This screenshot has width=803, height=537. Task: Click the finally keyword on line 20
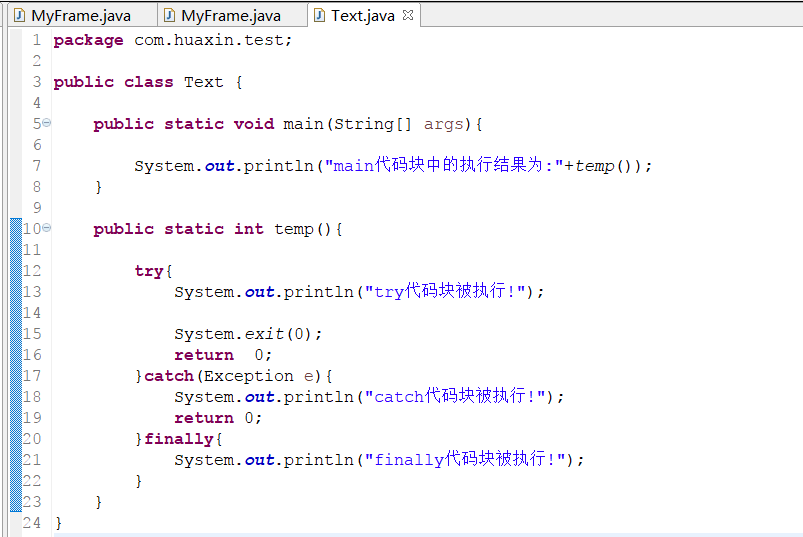tap(179, 439)
